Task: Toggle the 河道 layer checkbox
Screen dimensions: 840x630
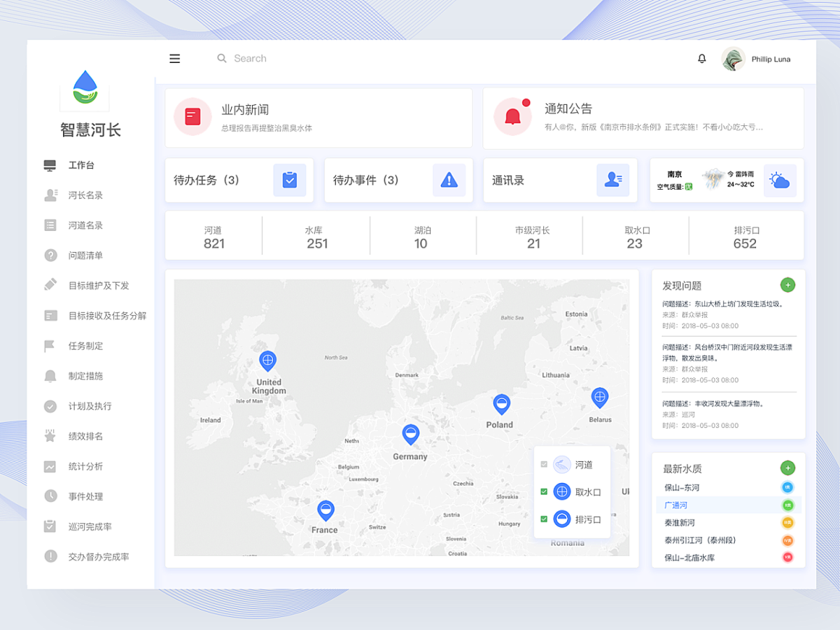Action: 544,465
